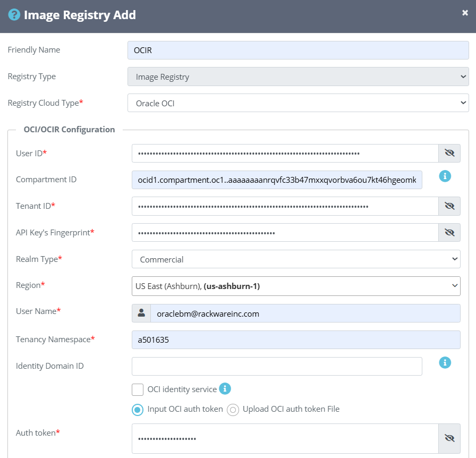Close the Image Registry Add dialog
The height and width of the screenshot is (458, 476).
pos(465,13)
